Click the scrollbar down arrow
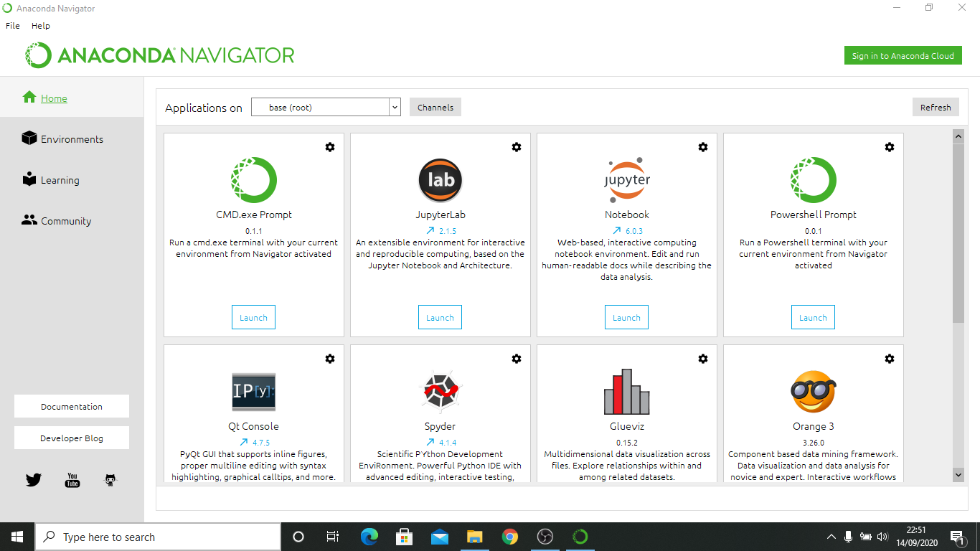The image size is (980, 551). tap(958, 474)
